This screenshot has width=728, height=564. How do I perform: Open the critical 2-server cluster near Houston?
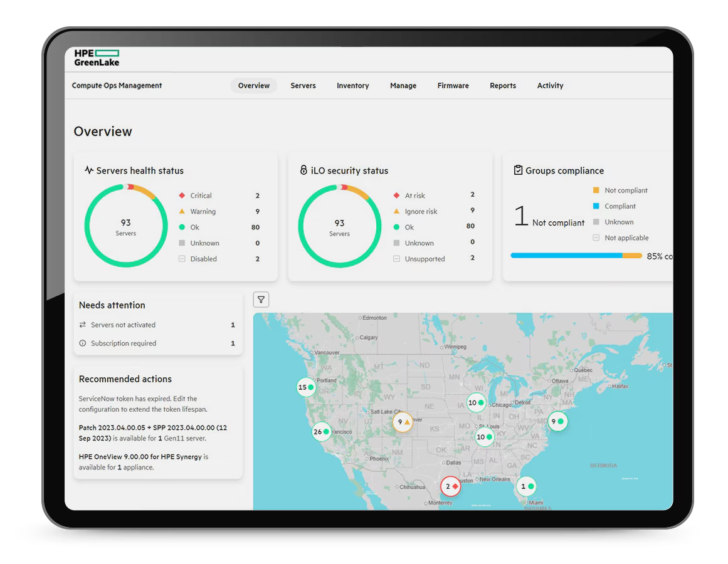pos(450,486)
